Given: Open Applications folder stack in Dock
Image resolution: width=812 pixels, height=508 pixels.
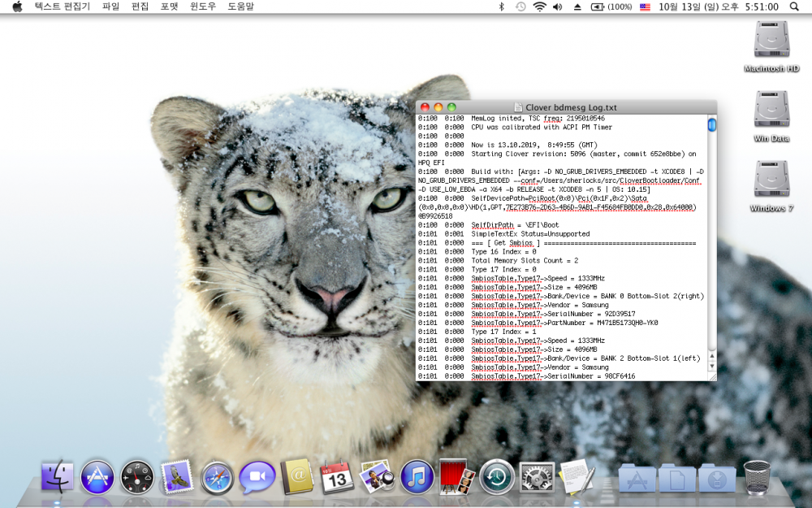Looking at the screenshot, I should [x=637, y=477].
